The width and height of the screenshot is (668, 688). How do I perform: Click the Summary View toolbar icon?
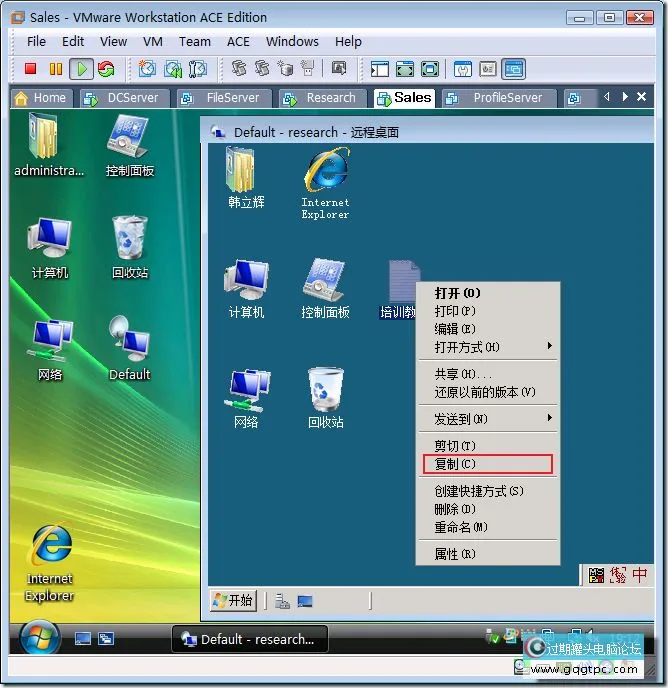coord(463,69)
